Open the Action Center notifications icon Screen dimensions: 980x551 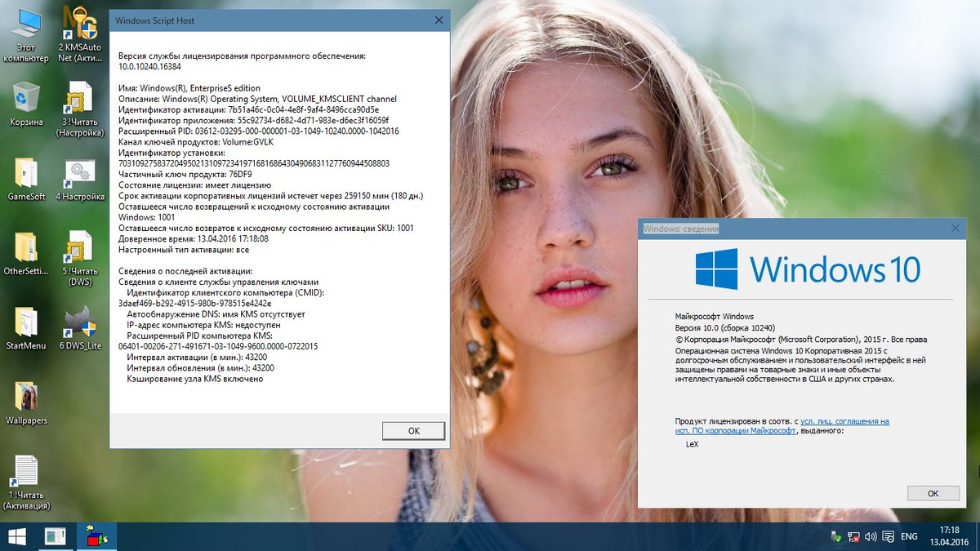pos(888,536)
